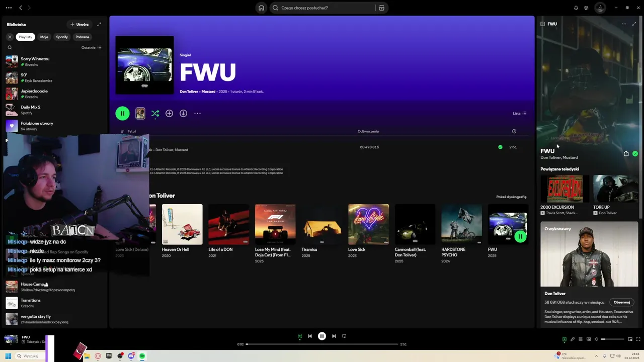Open more options in Now Playing panel
This screenshot has height=362, width=644.
click(x=624, y=24)
